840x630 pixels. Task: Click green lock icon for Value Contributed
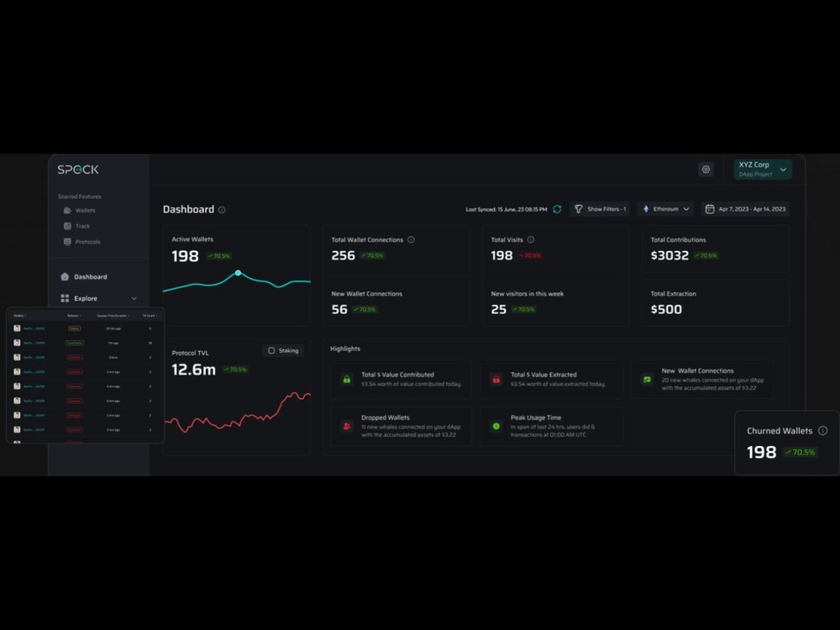pyautogui.click(x=347, y=380)
